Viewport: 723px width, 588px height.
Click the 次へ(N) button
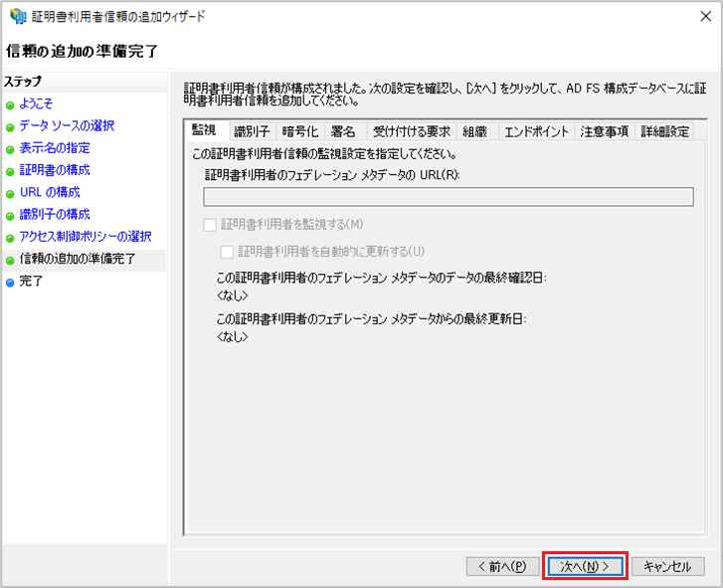[x=585, y=566]
